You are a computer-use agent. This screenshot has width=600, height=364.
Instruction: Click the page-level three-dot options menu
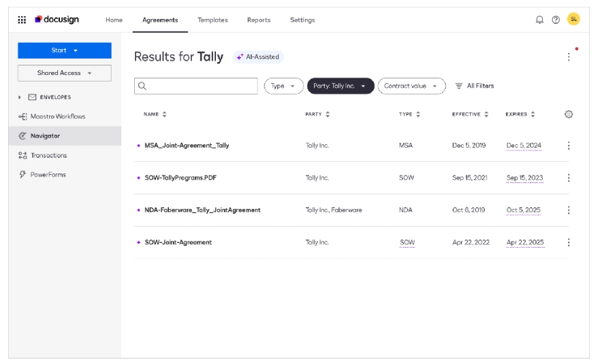click(569, 57)
